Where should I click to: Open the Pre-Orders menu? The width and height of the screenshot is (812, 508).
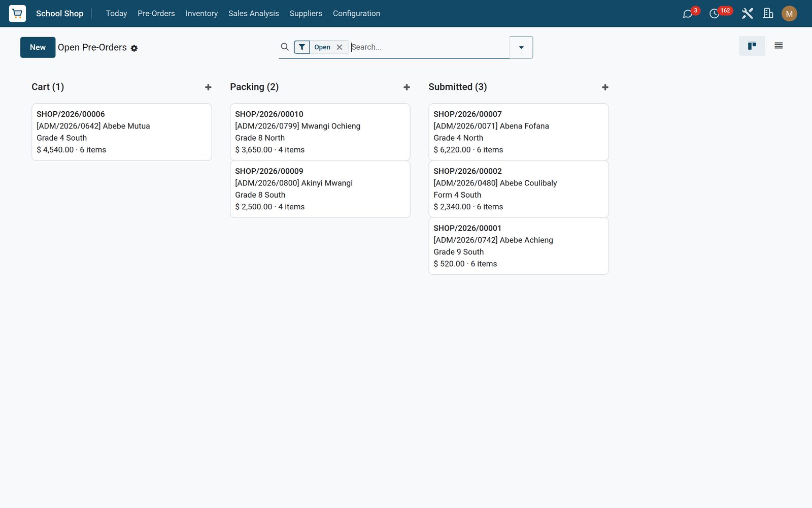pos(156,14)
